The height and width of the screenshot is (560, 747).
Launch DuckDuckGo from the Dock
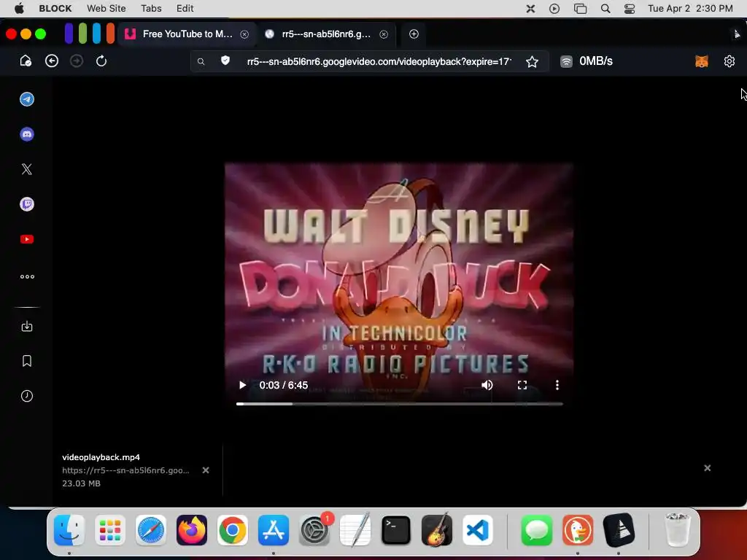[x=578, y=530]
